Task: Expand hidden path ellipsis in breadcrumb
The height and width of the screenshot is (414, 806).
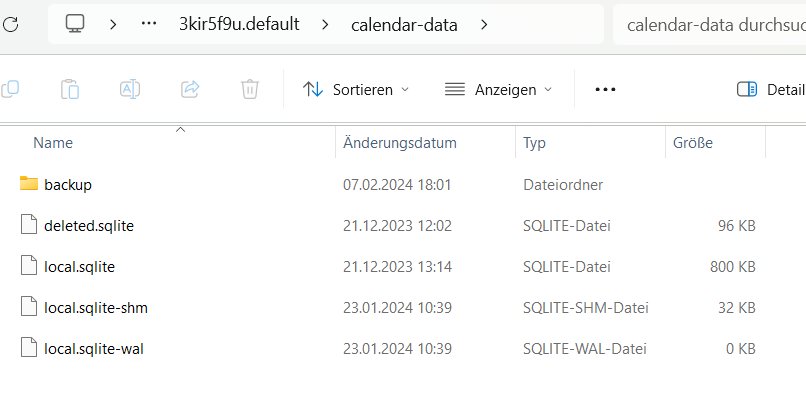Action: 149,24
